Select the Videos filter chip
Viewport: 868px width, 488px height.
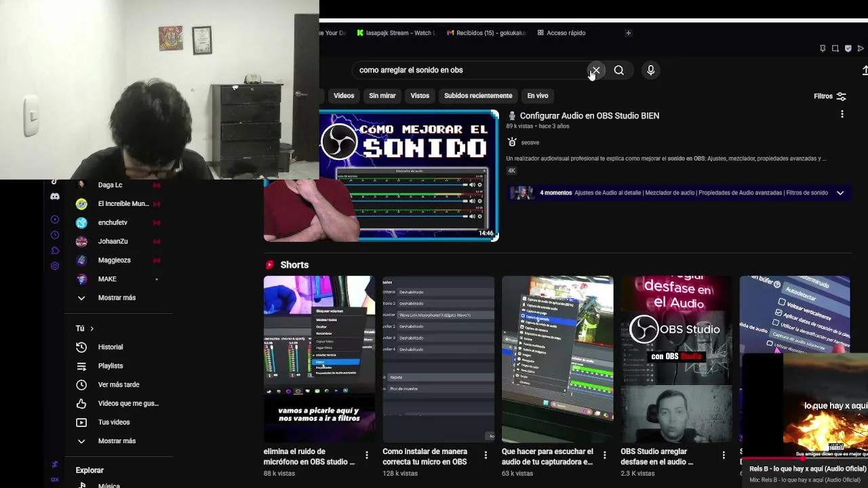pos(344,96)
